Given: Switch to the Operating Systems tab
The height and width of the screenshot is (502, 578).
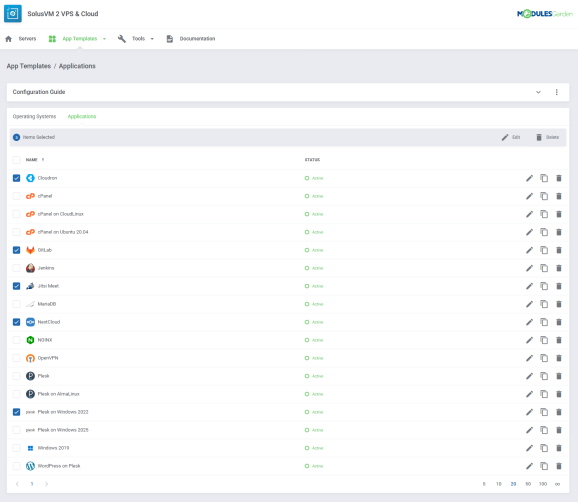Looking at the screenshot, I should [34, 116].
